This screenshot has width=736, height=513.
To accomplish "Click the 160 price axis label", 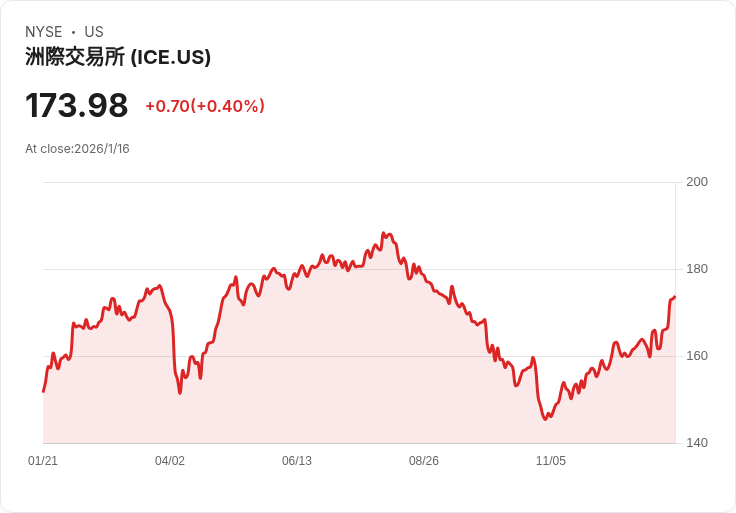I will 697,356.
